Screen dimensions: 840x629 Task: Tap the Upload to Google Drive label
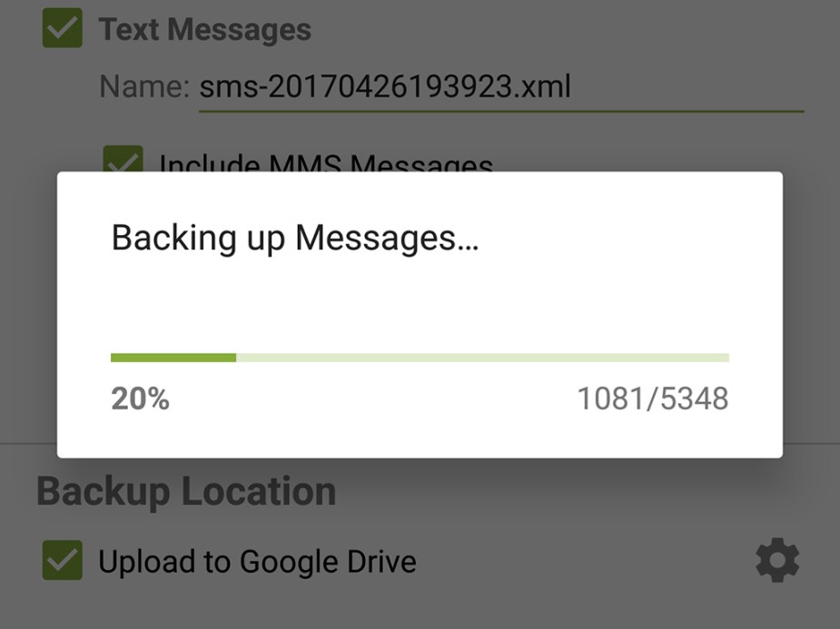257,562
